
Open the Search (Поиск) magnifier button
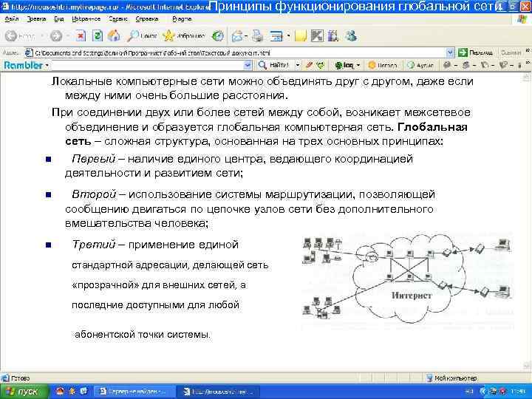(142, 35)
